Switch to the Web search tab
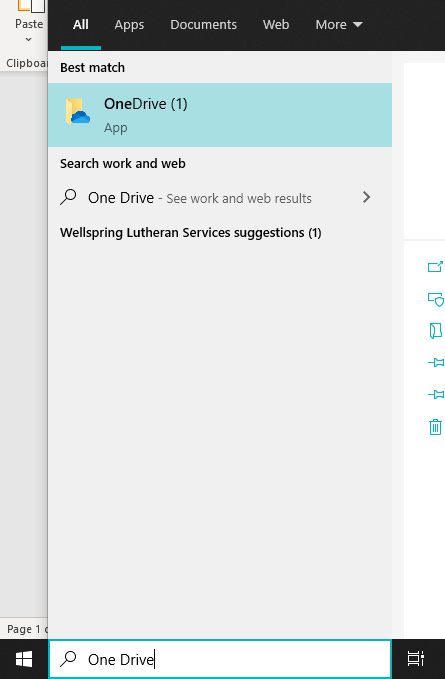The height and width of the screenshot is (679, 445). coord(276,25)
